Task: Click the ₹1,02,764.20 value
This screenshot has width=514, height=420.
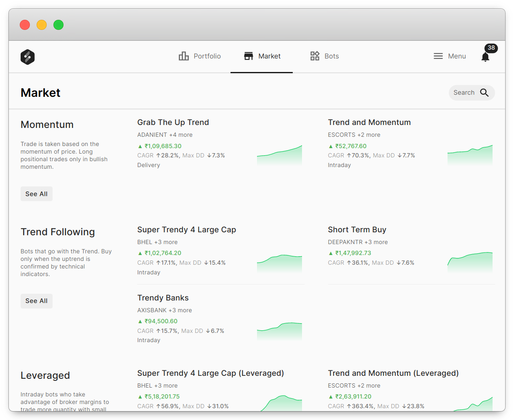Action: coord(163,253)
